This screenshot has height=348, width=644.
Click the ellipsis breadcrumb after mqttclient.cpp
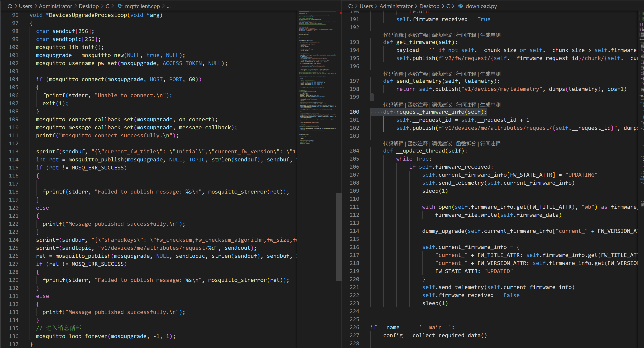(169, 6)
